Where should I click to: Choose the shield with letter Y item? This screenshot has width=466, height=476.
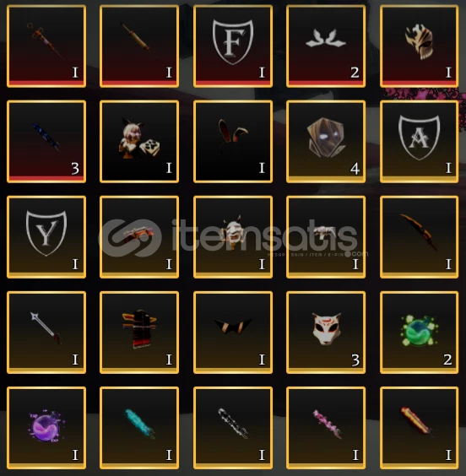click(46, 237)
